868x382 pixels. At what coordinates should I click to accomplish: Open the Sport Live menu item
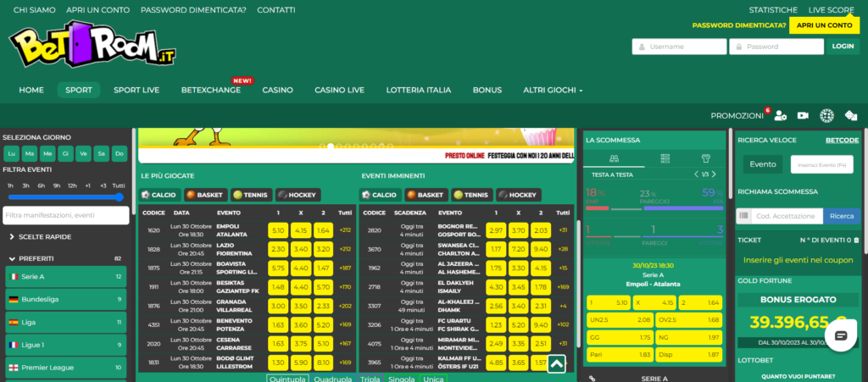coord(136,90)
